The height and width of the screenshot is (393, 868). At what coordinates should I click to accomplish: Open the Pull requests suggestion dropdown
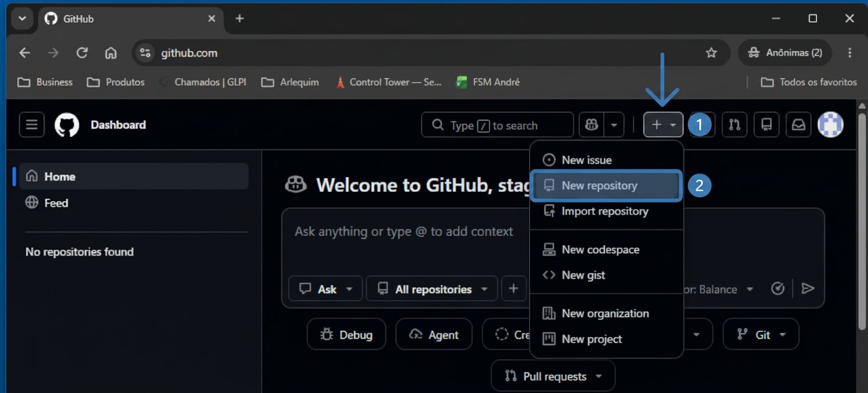tap(553, 376)
